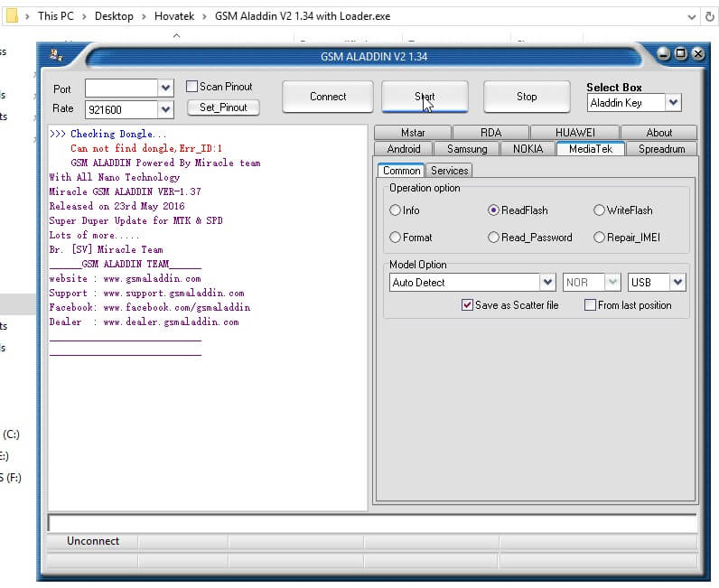Expand the chevron after Desktop in breadcrumb
Viewport: 719px width, 588px height.
coord(144,17)
